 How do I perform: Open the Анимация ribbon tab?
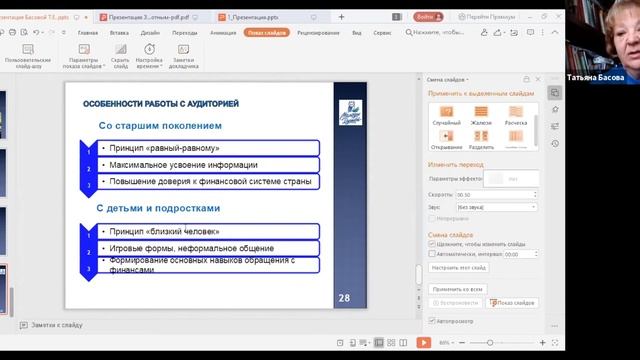[x=223, y=33]
